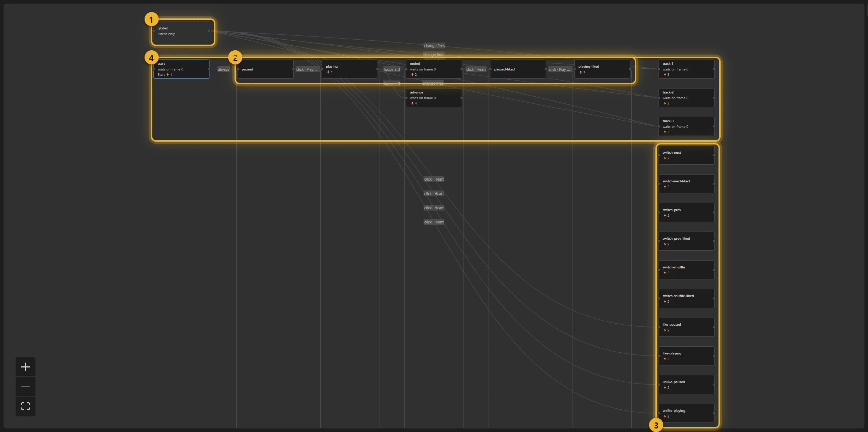Click 'click · Play' label after paused-liked
868x432 pixels.
559,69
